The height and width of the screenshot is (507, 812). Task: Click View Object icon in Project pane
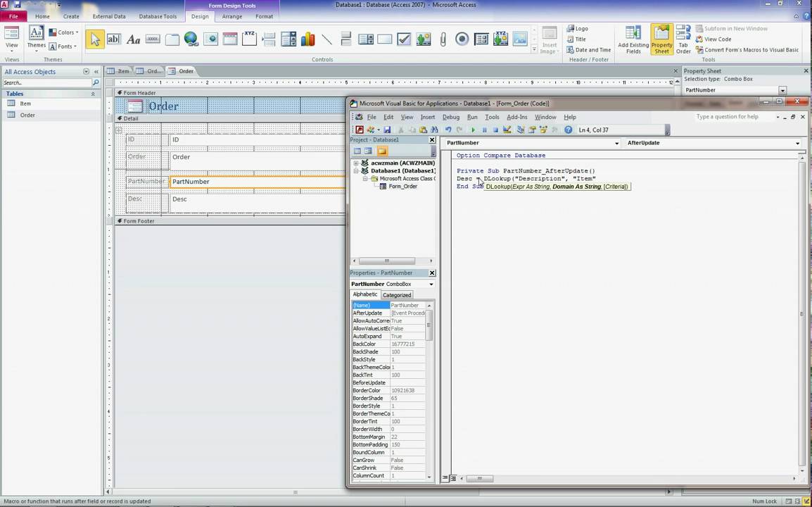(x=368, y=151)
